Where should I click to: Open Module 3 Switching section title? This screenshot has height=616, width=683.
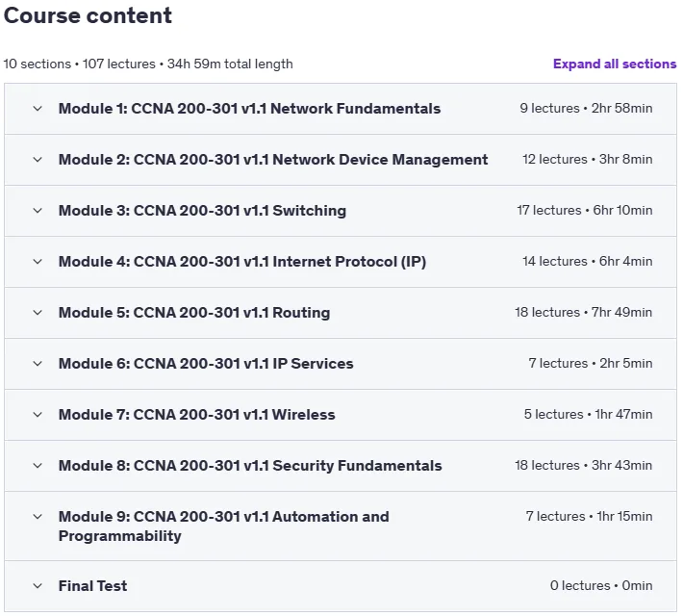(x=203, y=211)
